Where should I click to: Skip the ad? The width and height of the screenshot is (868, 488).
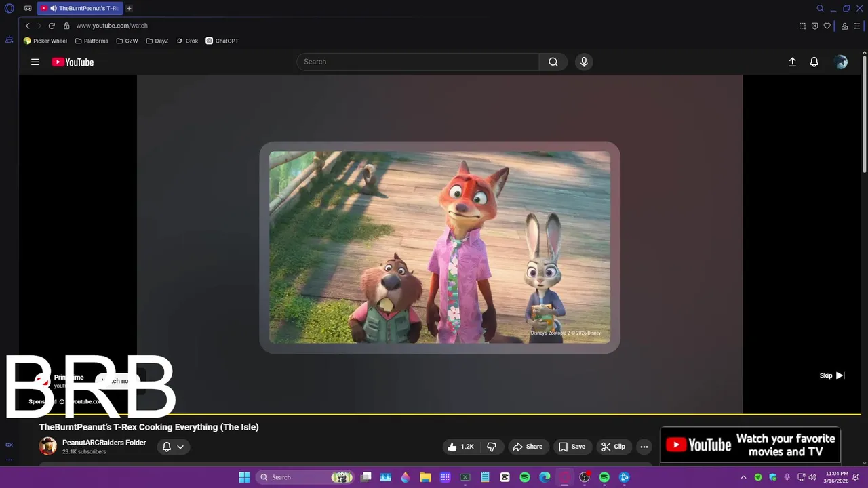832,375
